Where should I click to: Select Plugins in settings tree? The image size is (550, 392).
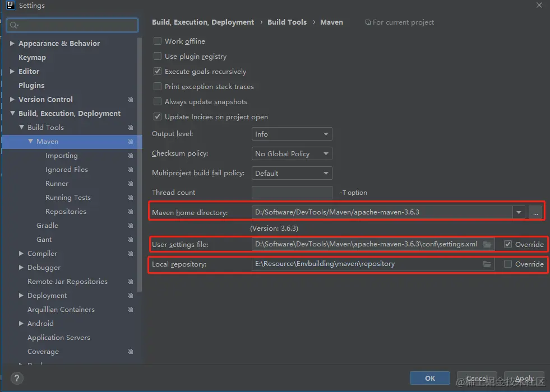tap(31, 86)
